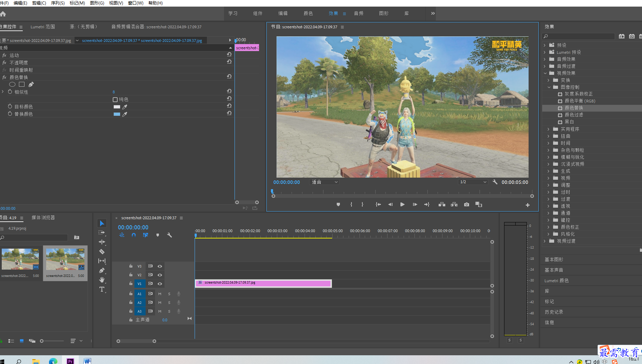Open the Lumetri 颜色 panel
Viewport: 642px width, 364px height.
tap(557, 280)
